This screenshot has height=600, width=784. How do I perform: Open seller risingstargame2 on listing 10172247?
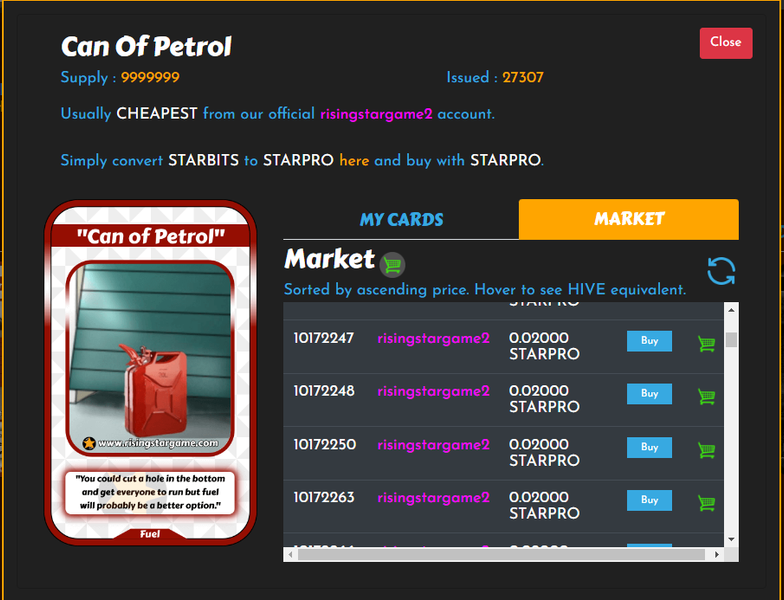click(x=433, y=338)
